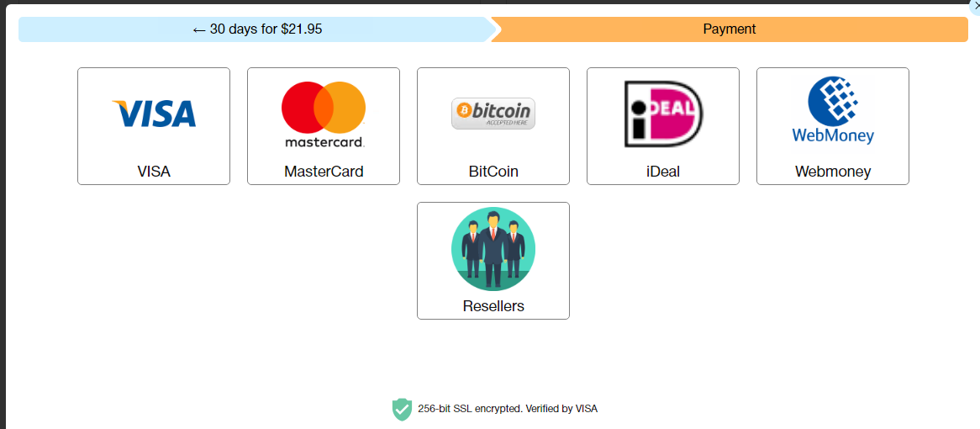The image size is (980, 429).
Task: Go back to 30 days for $21.95 step
Action: 257,29
